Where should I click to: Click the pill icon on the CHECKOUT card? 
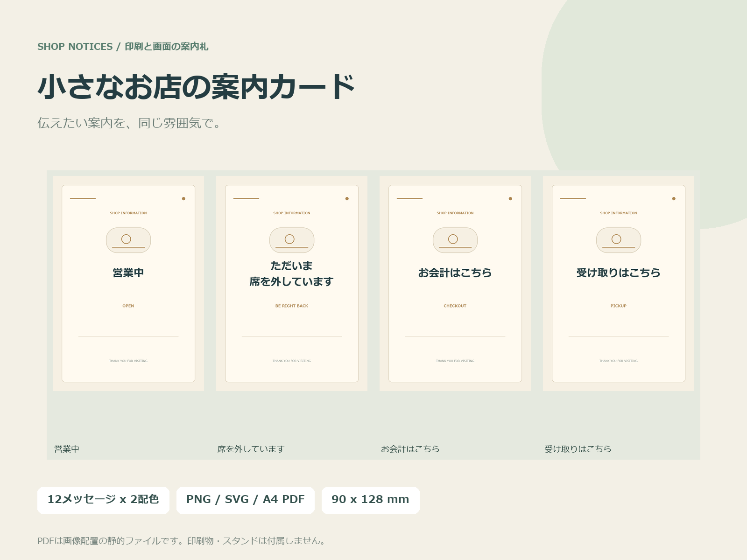pyautogui.click(x=455, y=240)
